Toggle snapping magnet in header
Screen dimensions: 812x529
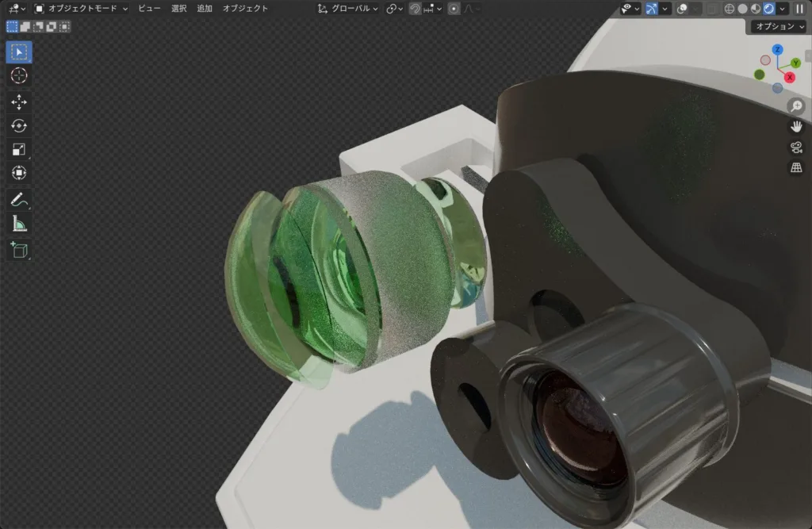click(x=416, y=9)
